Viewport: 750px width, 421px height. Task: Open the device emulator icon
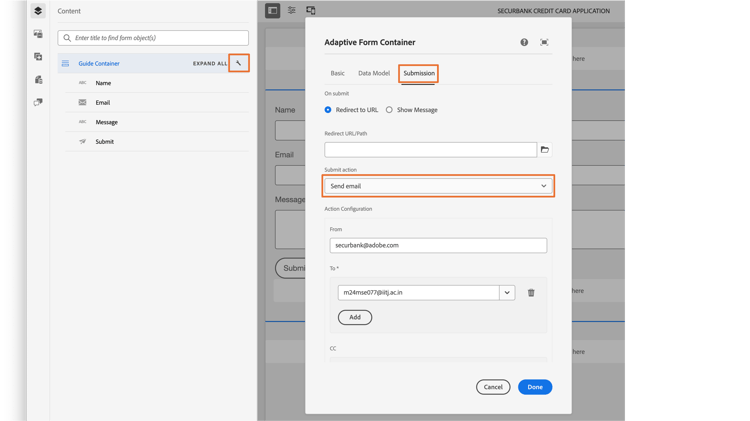(311, 11)
